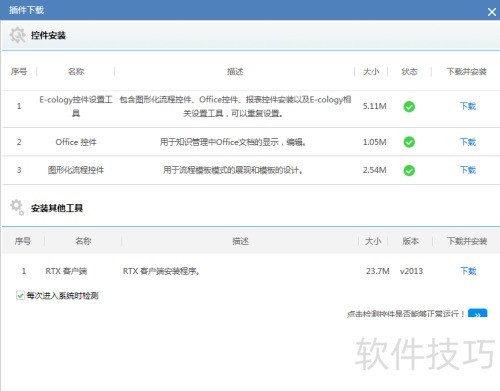This screenshot has height=391, width=500.
Task: Close the 插件下载 dialog
Action: 491,12
